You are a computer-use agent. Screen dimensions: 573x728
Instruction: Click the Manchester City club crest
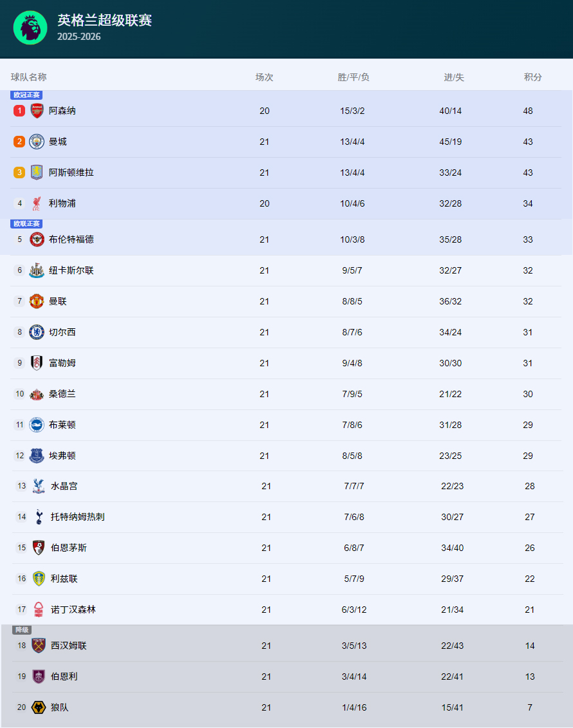37,142
